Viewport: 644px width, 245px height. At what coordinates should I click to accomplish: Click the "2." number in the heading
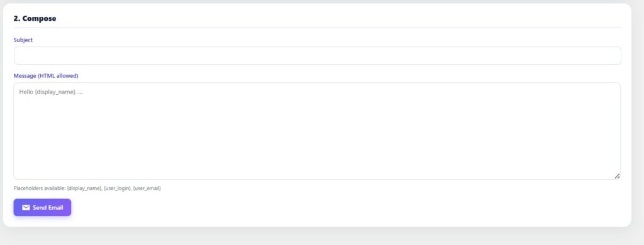point(17,18)
